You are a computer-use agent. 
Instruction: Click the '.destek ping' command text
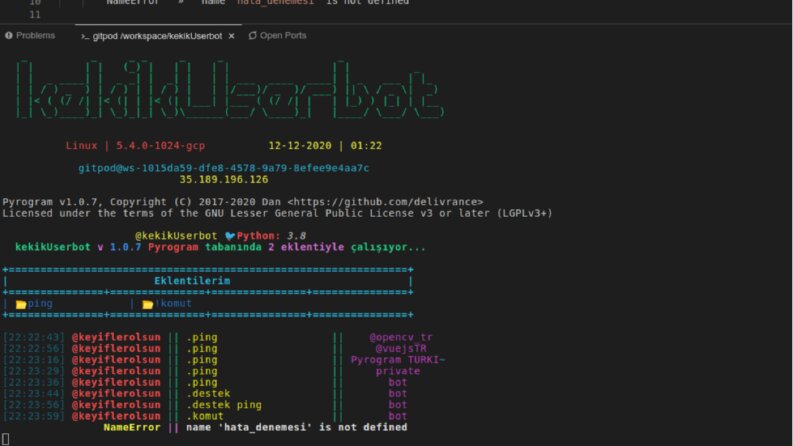[x=224, y=405]
